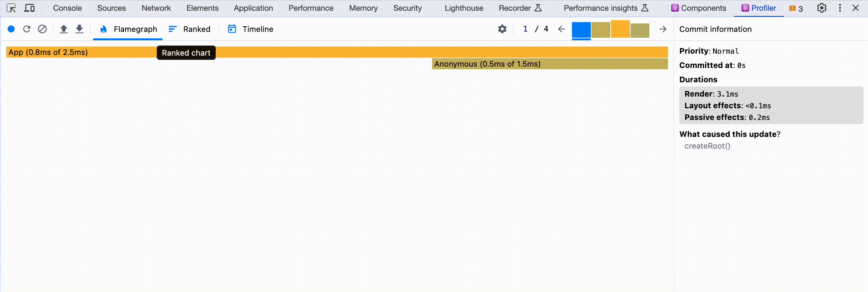Open profiler settings gear

[x=502, y=29]
